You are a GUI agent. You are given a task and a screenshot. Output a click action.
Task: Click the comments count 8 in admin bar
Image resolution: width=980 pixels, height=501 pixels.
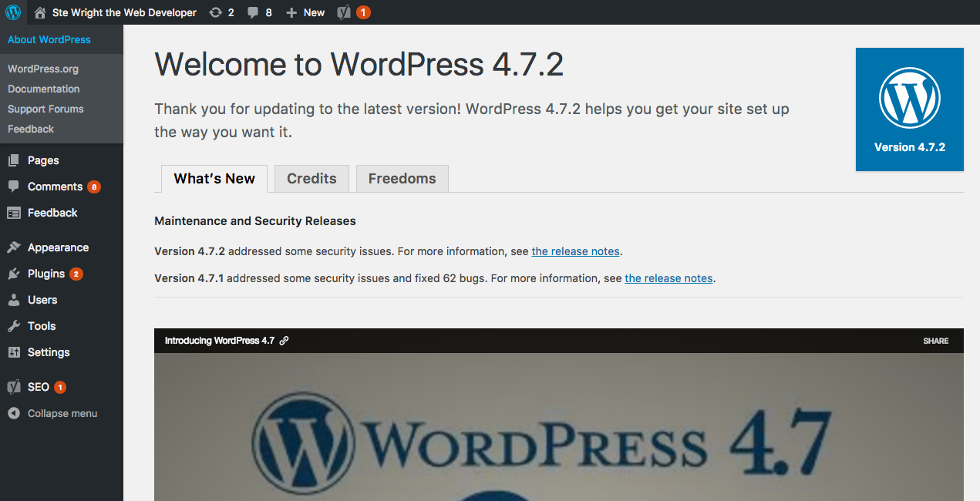268,12
